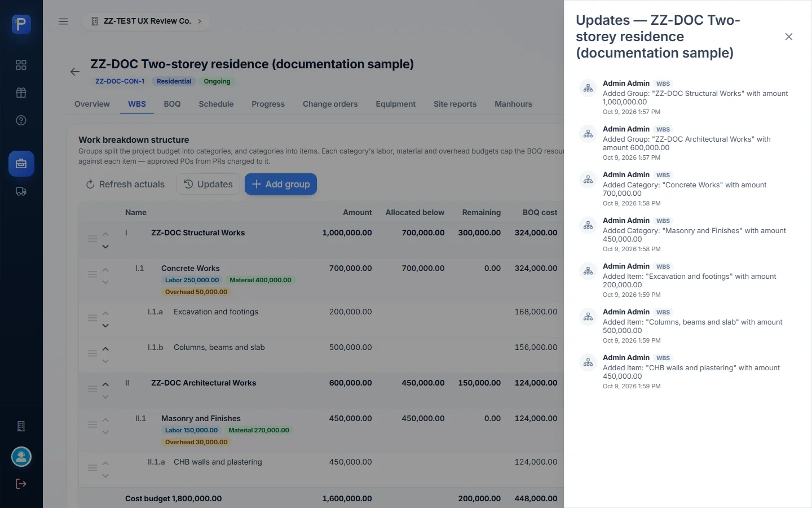Click the P app logo in sidebar
Image resolution: width=812 pixels, height=508 pixels.
pyautogui.click(x=21, y=24)
